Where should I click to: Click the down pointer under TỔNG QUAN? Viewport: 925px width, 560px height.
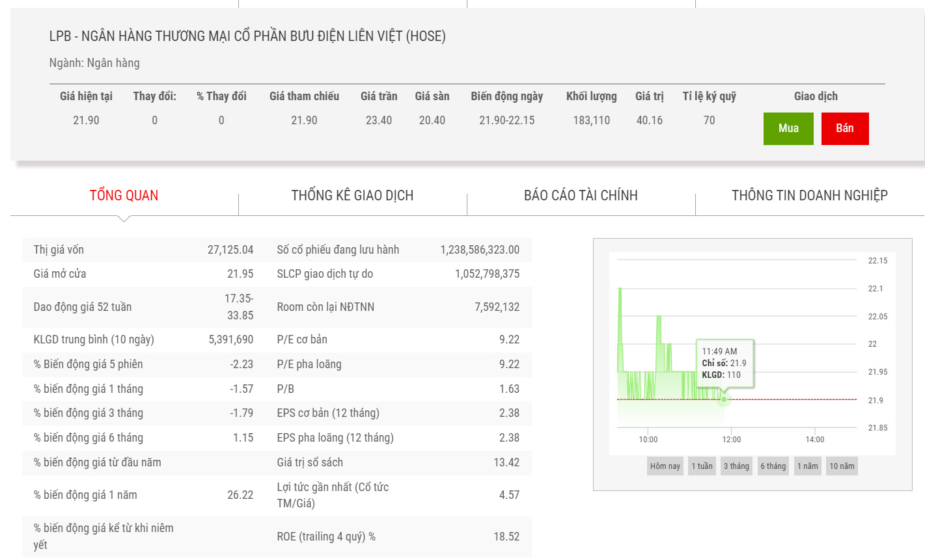(124, 219)
